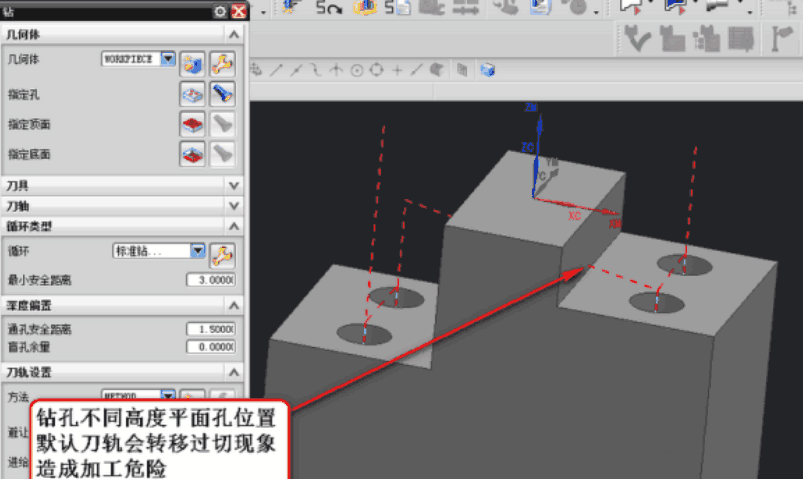Collapse the 几何体 section
803x479 pixels.
[234, 34]
